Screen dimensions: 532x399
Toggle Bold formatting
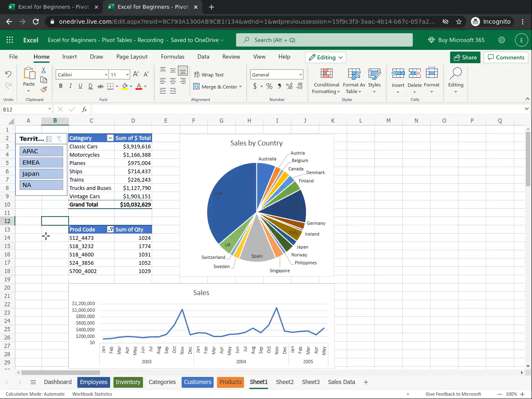[61, 86]
